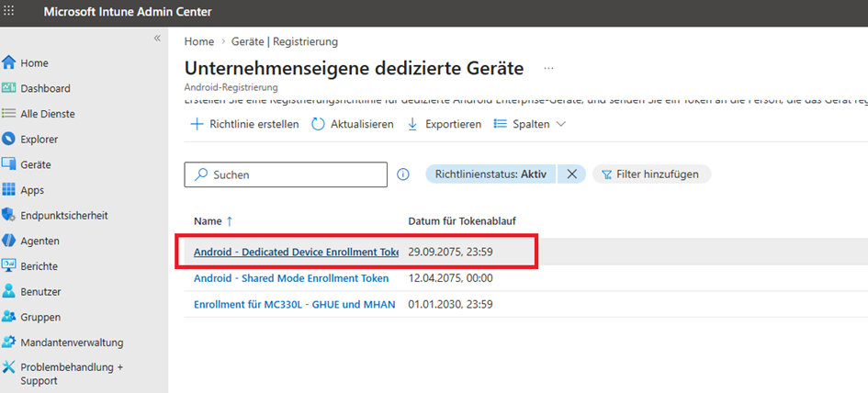The width and height of the screenshot is (868, 393).
Task: Click the Explorer globe icon
Action: [x=9, y=139]
